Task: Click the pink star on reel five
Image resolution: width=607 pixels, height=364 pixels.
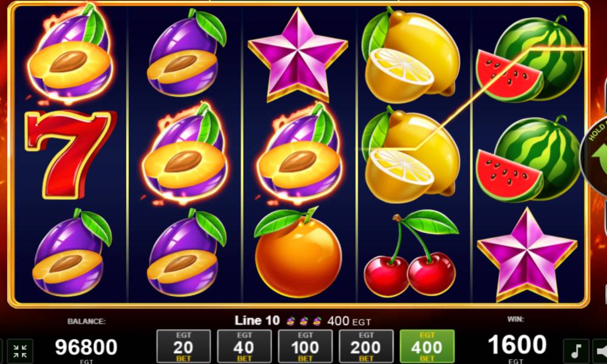Action: point(527,255)
